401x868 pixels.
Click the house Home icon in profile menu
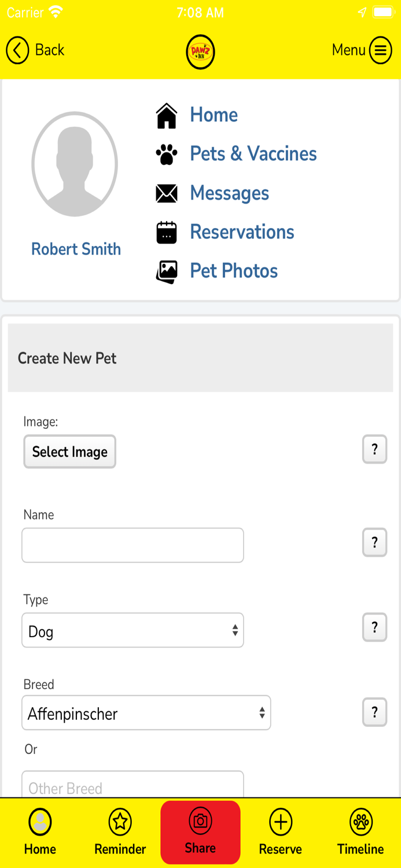pyautogui.click(x=167, y=116)
